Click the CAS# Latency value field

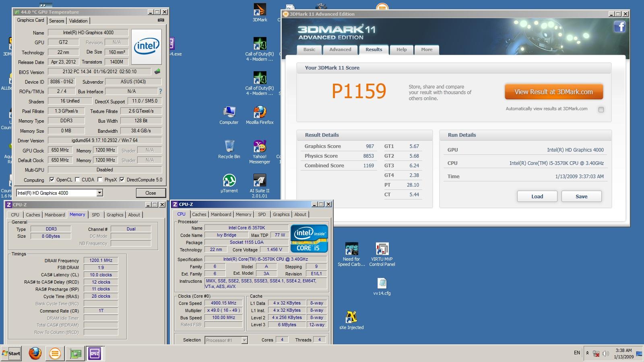pyautogui.click(x=101, y=275)
